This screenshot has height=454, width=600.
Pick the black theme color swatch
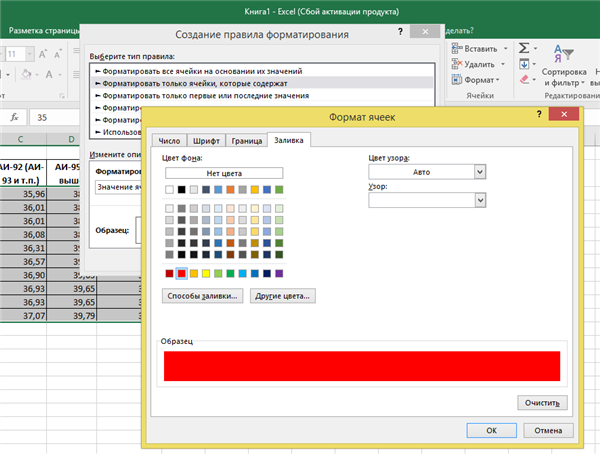pos(181,189)
